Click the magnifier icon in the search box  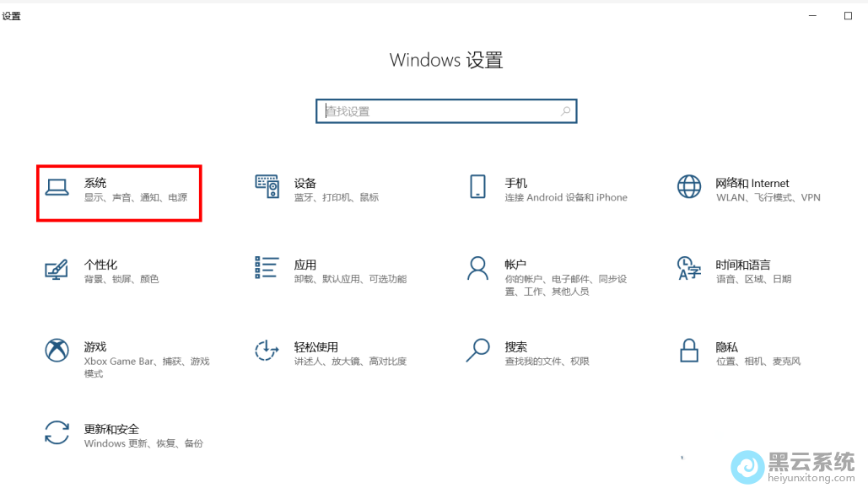(564, 110)
